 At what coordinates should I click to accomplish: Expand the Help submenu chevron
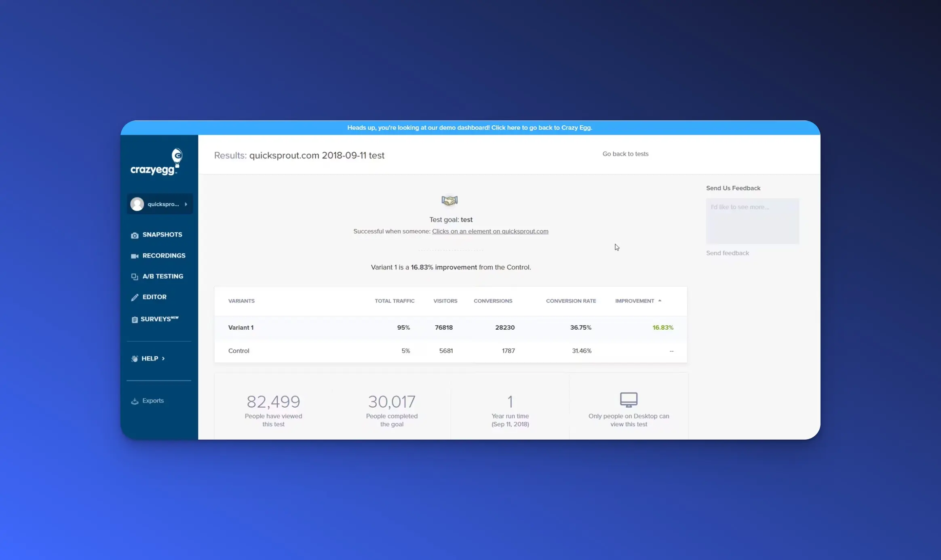point(163,358)
